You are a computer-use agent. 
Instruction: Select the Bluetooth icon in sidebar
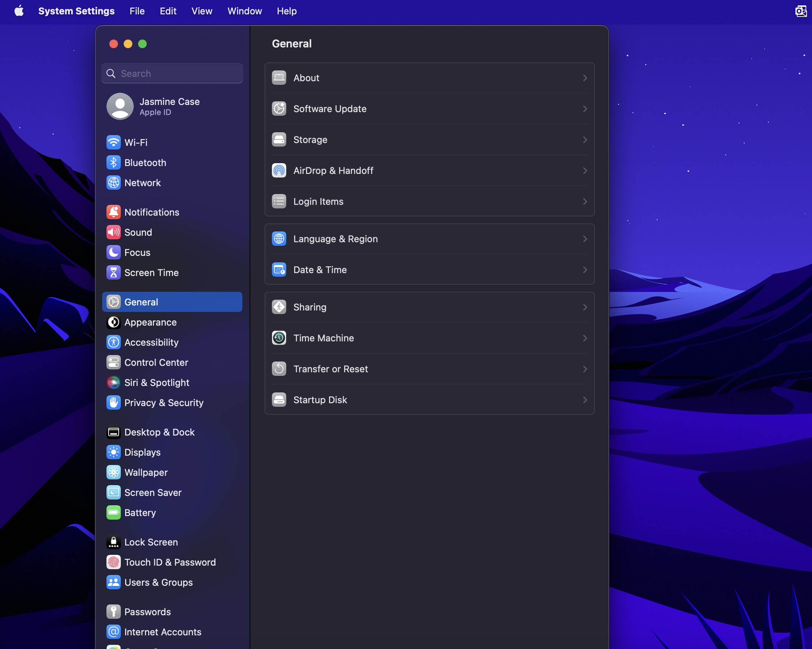(113, 163)
